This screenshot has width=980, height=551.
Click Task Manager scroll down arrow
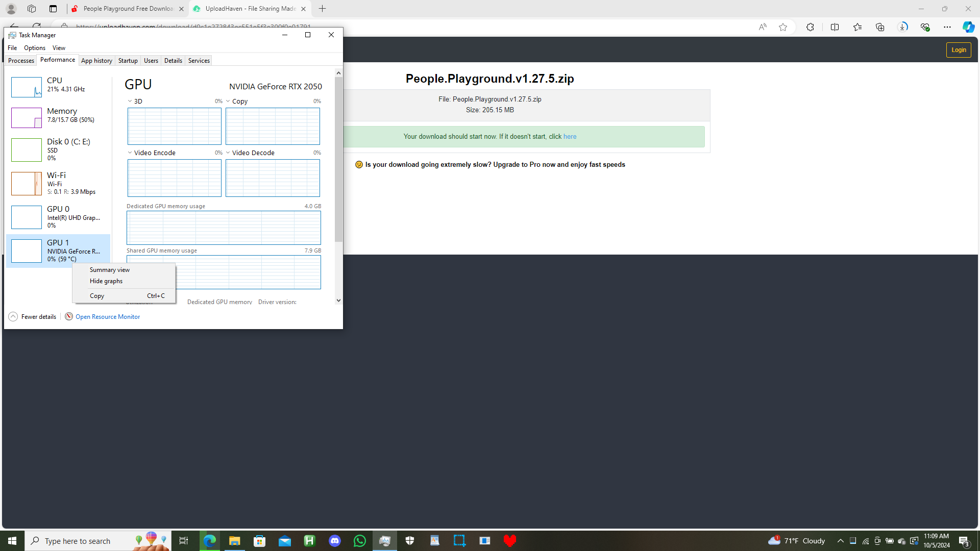[338, 300]
